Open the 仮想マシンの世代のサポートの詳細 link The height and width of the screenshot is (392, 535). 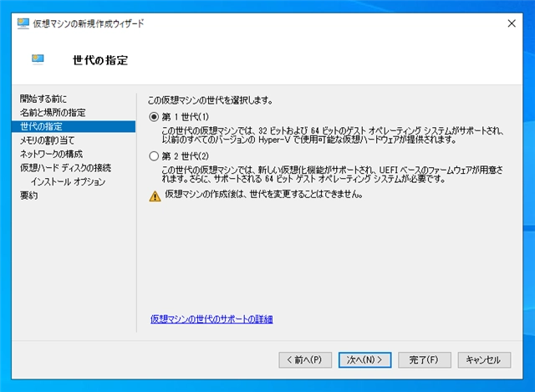(x=211, y=319)
